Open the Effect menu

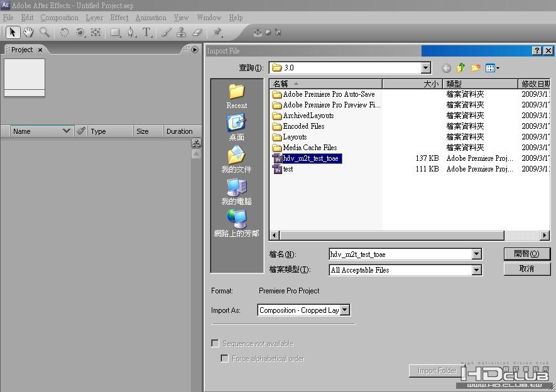119,18
